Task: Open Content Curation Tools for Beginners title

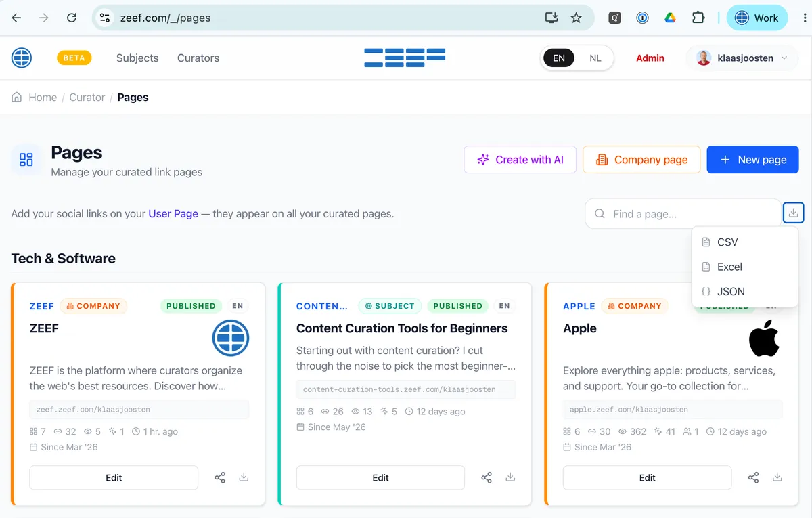Action: click(x=402, y=328)
